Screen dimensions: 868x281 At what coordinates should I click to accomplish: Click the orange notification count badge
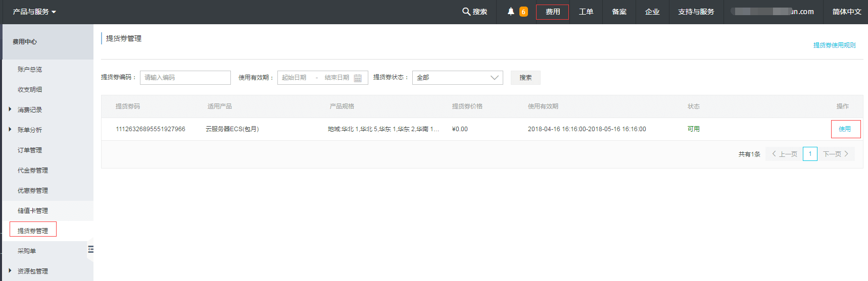tap(523, 12)
